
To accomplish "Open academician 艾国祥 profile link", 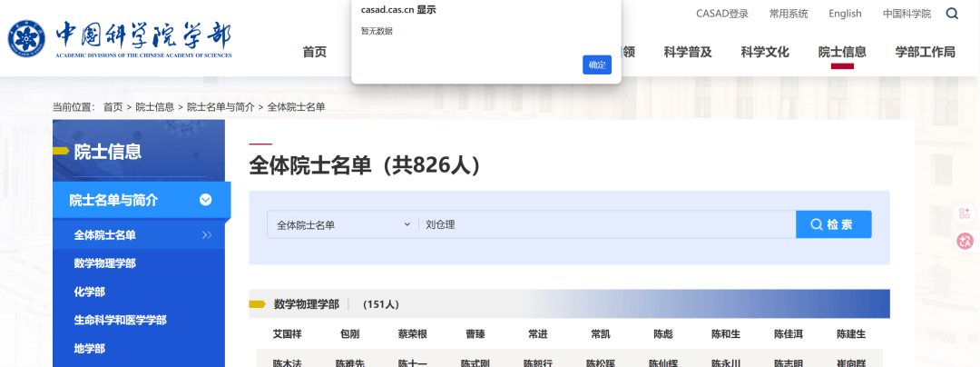I will (287, 334).
